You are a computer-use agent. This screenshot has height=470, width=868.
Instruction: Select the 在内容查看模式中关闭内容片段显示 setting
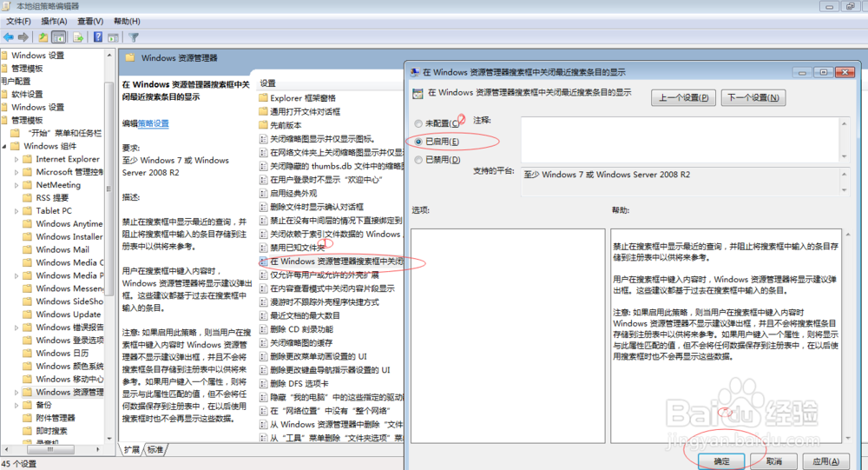point(331,288)
